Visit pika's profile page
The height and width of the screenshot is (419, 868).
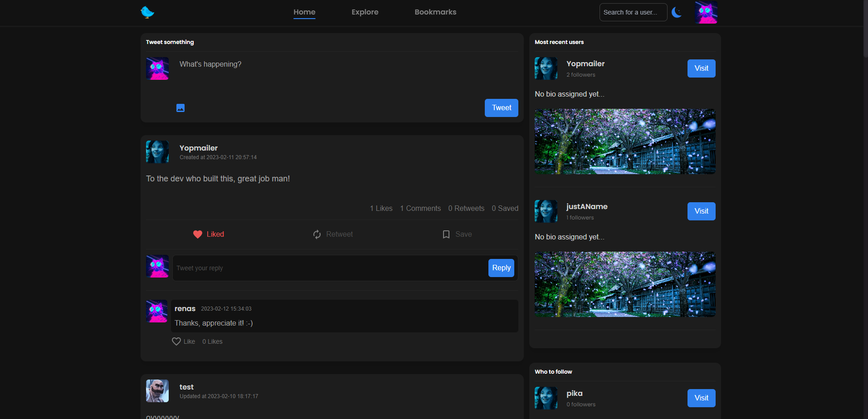[701, 398]
